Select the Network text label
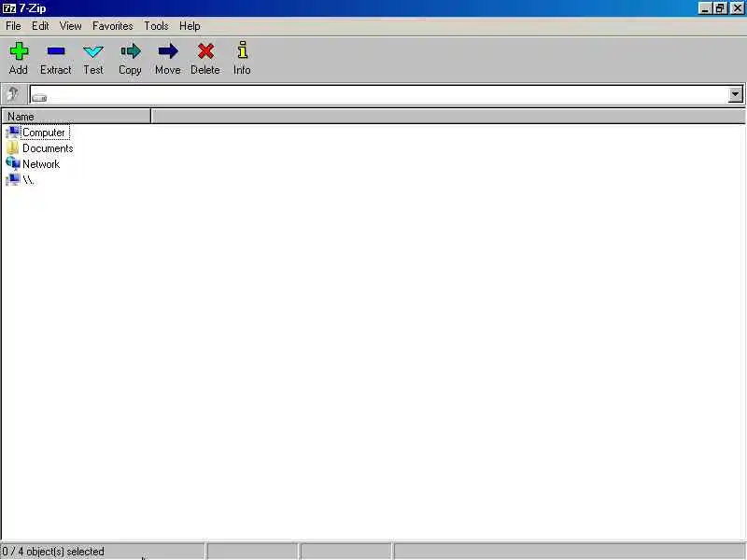The image size is (747, 560). coord(41,164)
